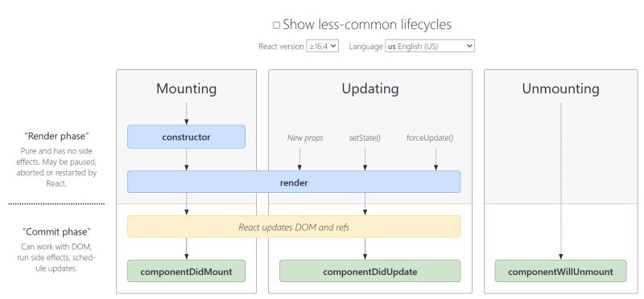Click the "Commit phase" label

[x=56, y=231]
